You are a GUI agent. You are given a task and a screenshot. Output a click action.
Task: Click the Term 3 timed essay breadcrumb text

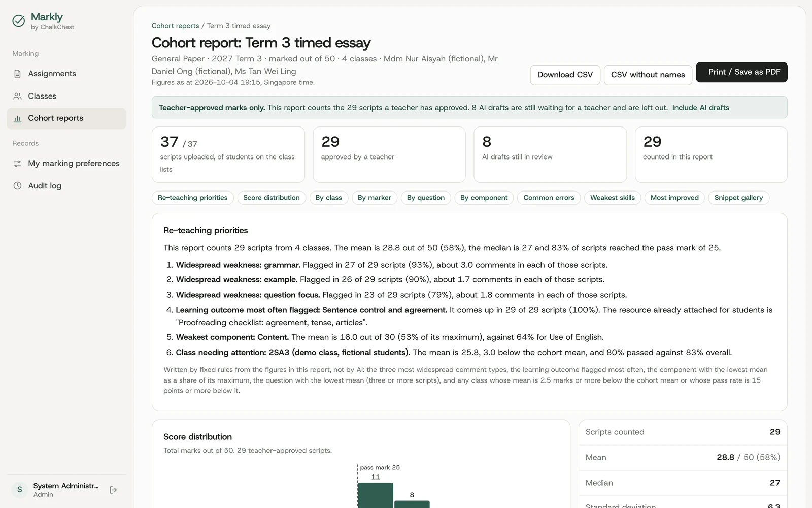click(x=239, y=26)
